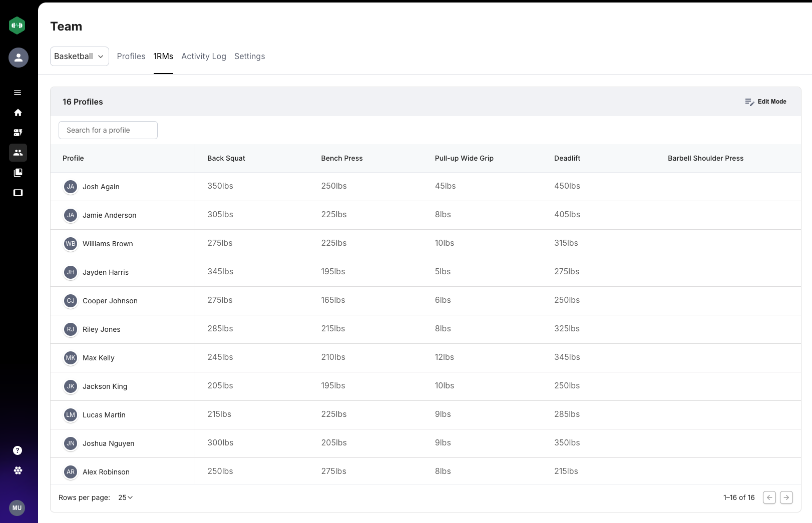Open the user profile avatar in sidebar

19,58
